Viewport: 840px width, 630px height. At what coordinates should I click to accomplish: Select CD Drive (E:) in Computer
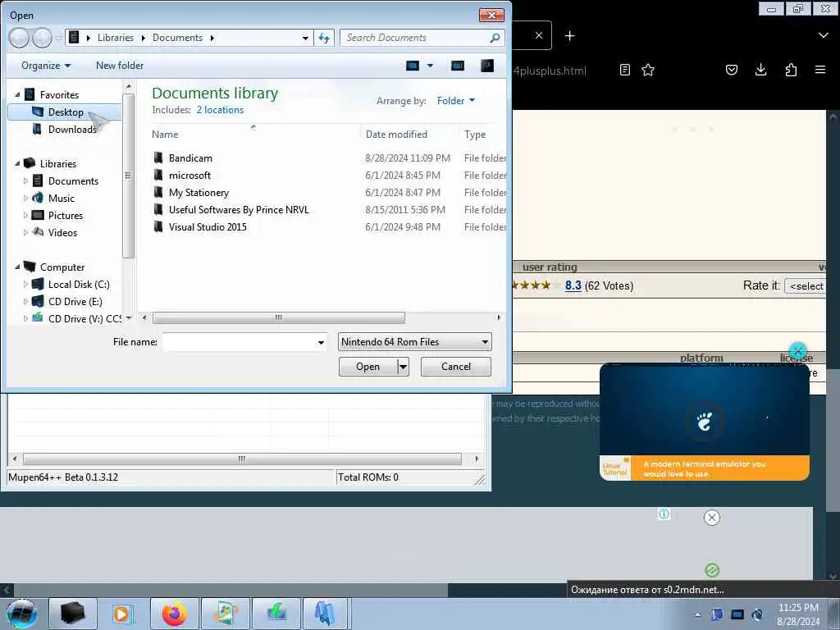click(x=75, y=302)
